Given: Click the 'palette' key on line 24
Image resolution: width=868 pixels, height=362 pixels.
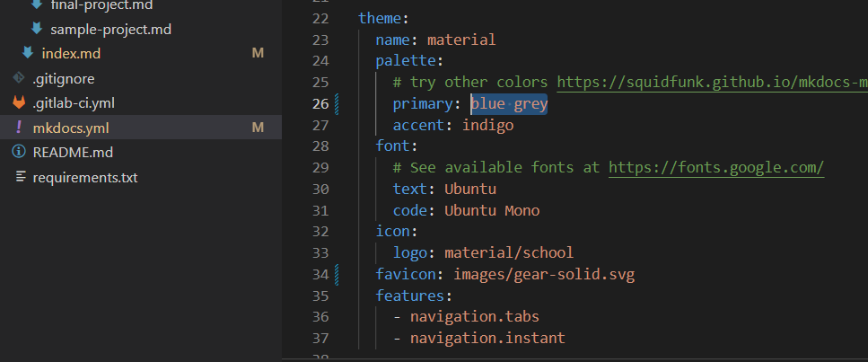Looking at the screenshot, I should (x=405, y=60).
